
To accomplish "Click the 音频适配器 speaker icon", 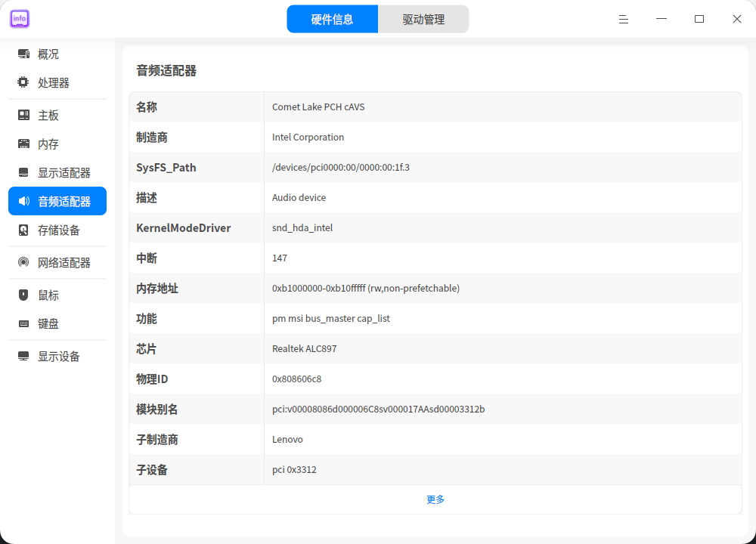I will pyautogui.click(x=24, y=201).
